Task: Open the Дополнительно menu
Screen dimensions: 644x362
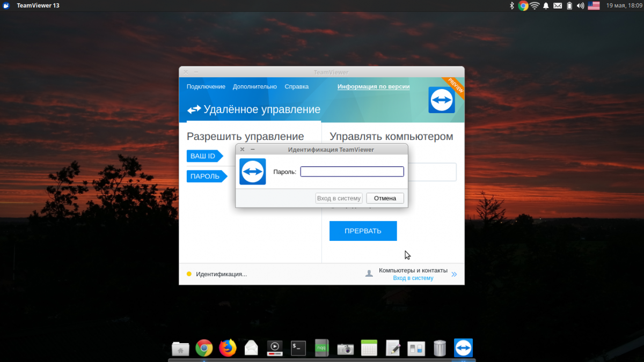Action: tap(254, 86)
